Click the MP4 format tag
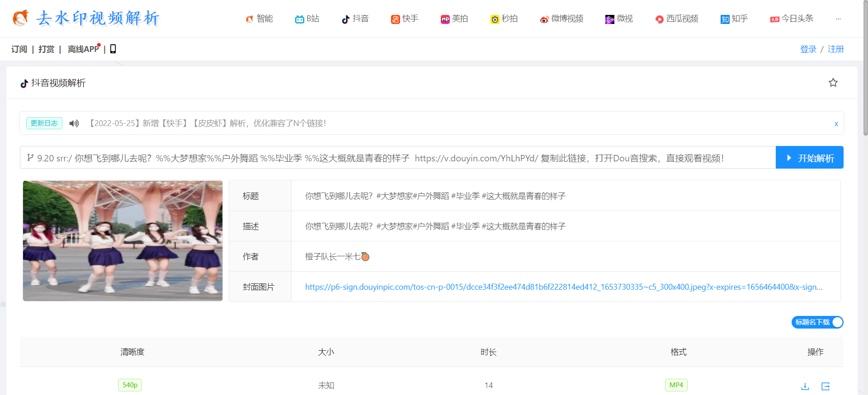868x395 pixels. click(676, 385)
